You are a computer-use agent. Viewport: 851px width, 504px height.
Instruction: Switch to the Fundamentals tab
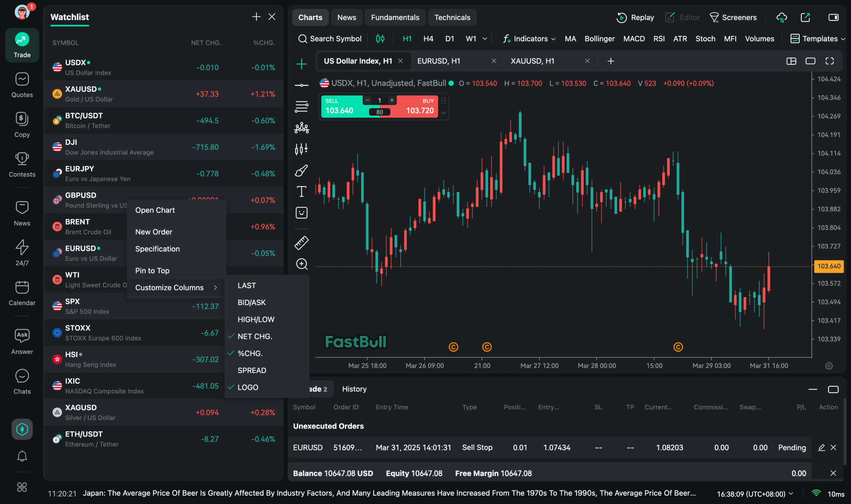click(x=395, y=18)
